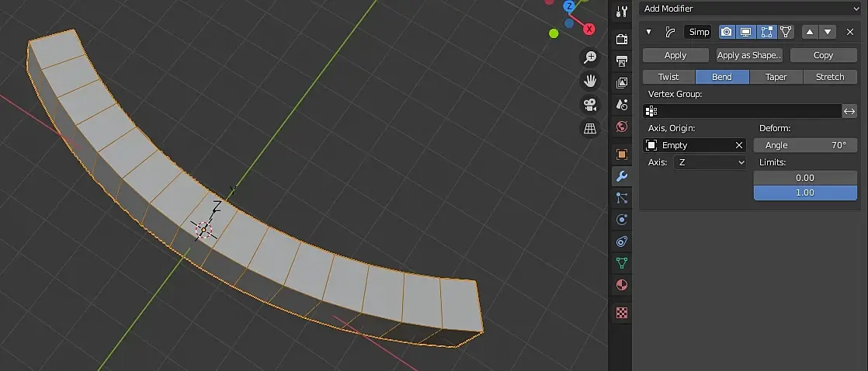
Task: Open the Particles properties tab
Action: click(x=622, y=198)
